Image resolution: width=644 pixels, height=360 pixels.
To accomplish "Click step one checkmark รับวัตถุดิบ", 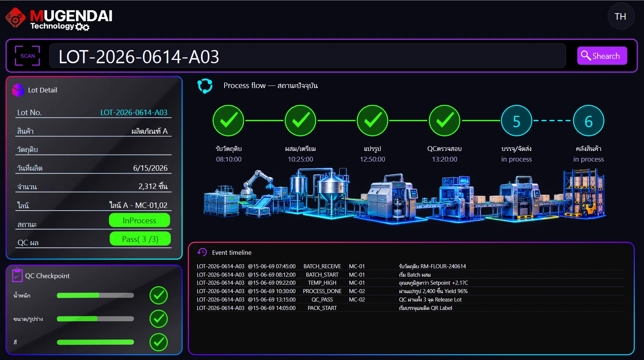I will coord(228,121).
